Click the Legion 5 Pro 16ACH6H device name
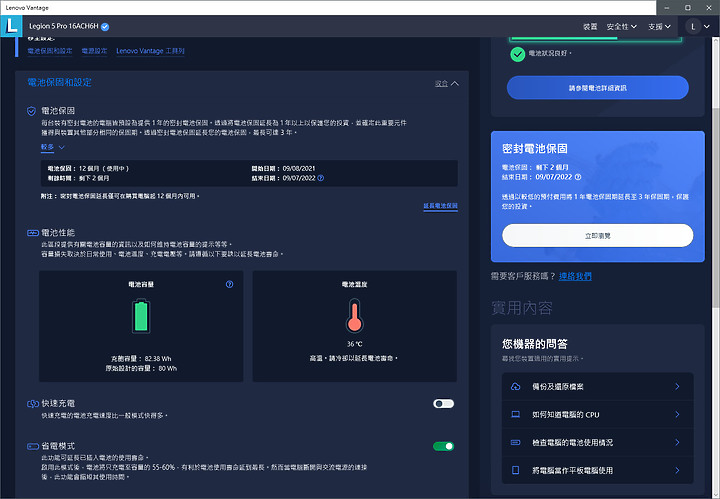 click(64, 26)
